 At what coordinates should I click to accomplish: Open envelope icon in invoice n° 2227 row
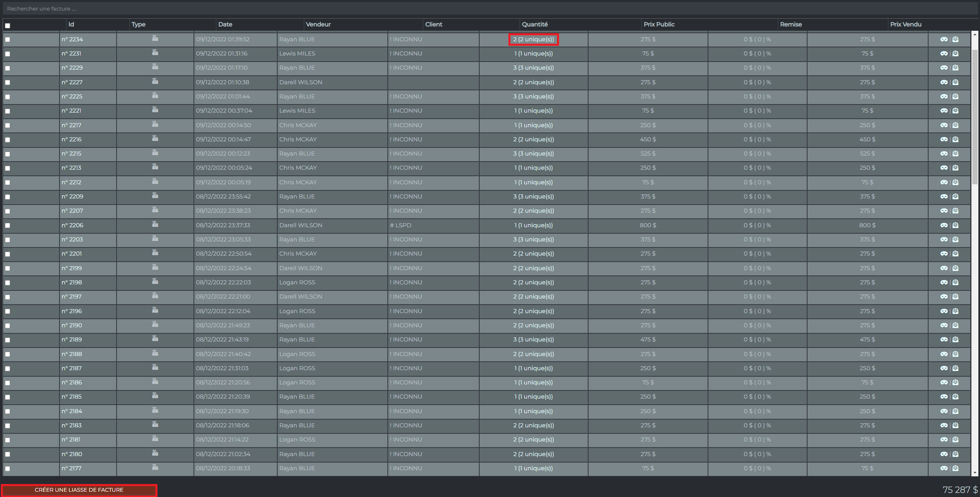click(x=955, y=82)
